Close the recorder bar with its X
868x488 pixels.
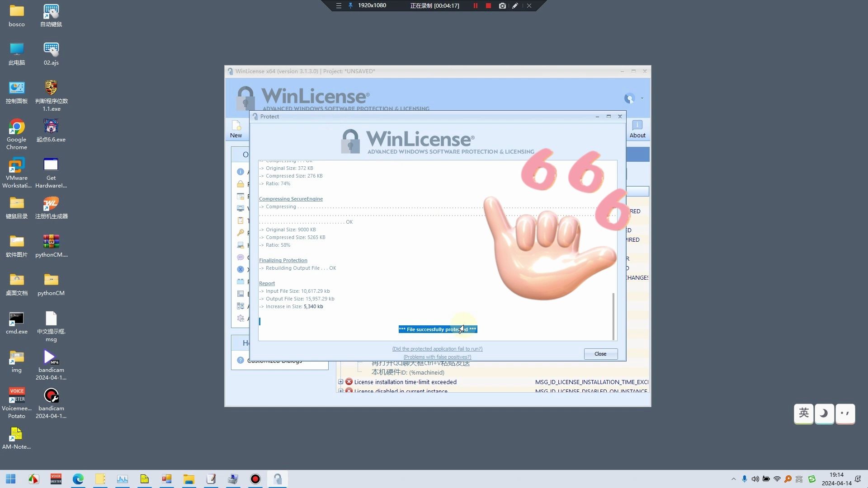click(529, 6)
